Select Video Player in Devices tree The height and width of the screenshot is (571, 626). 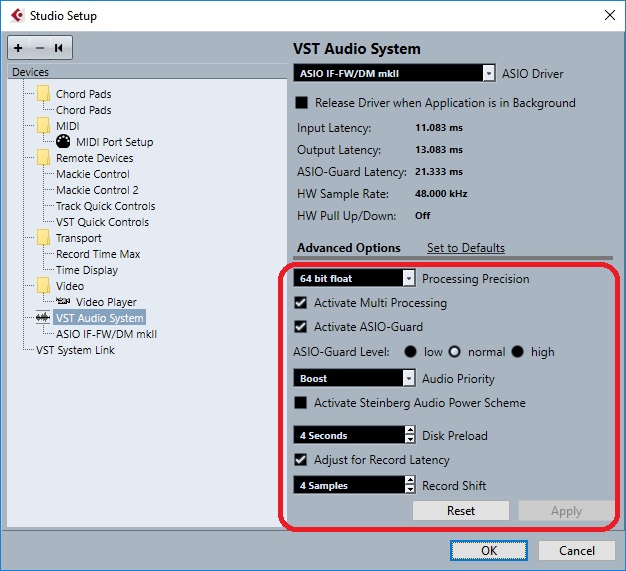[x=106, y=302]
